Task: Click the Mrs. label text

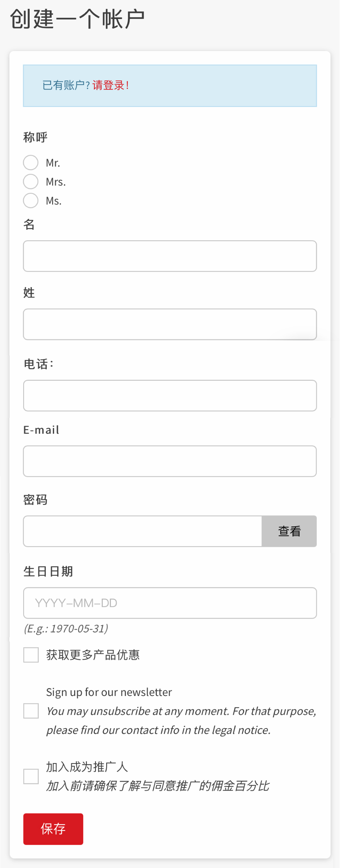Action: pyautogui.click(x=56, y=182)
